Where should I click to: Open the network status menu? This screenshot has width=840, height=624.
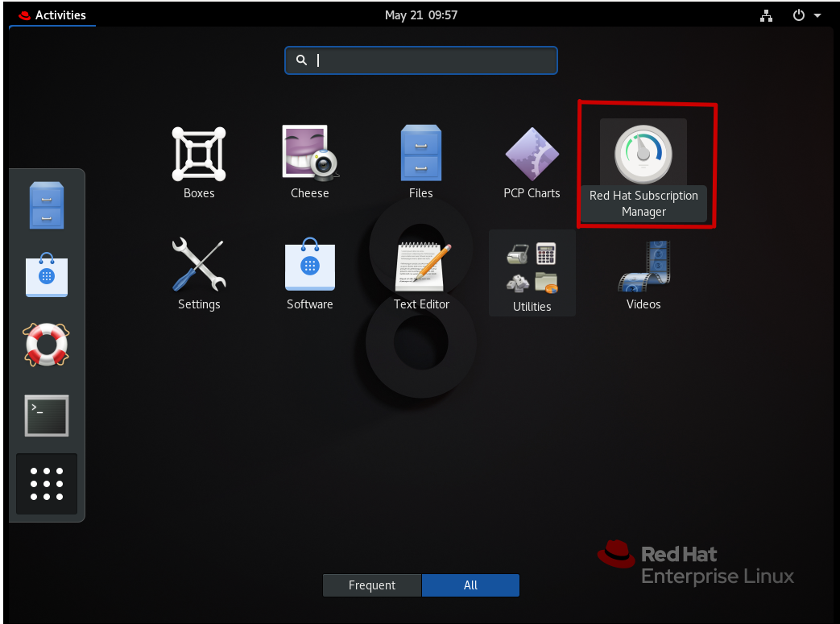coord(766,14)
